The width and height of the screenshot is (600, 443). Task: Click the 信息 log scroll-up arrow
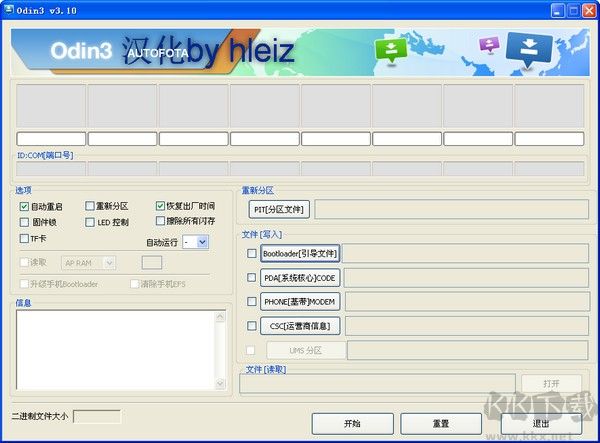click(220, 316)
